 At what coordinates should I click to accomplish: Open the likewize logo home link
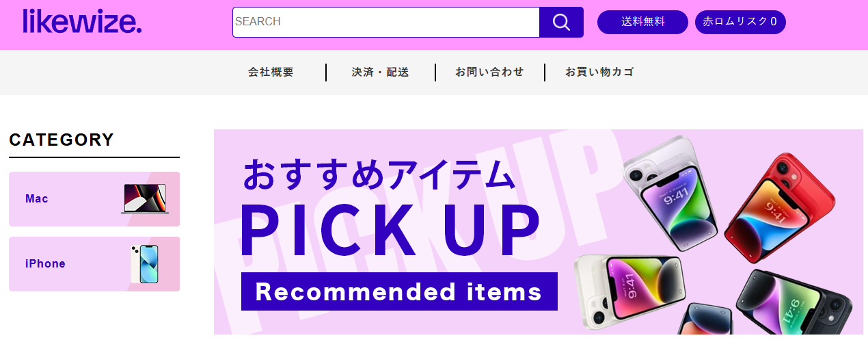click(82, 21)
